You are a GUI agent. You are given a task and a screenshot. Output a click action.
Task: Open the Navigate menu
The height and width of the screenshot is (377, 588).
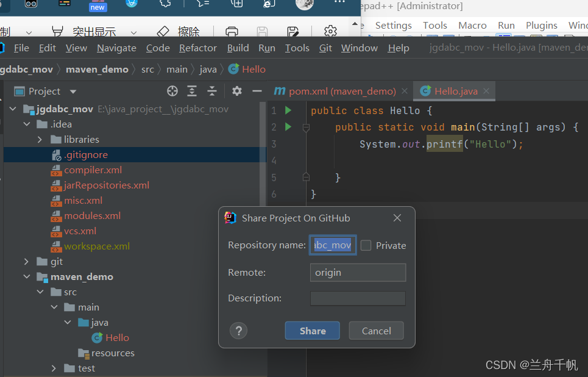tap(116, 48)
